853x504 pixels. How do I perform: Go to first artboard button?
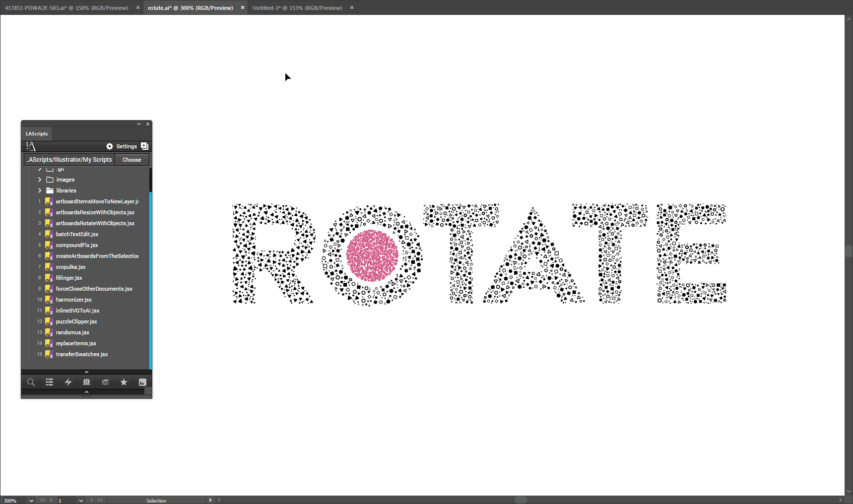point(43,500)
